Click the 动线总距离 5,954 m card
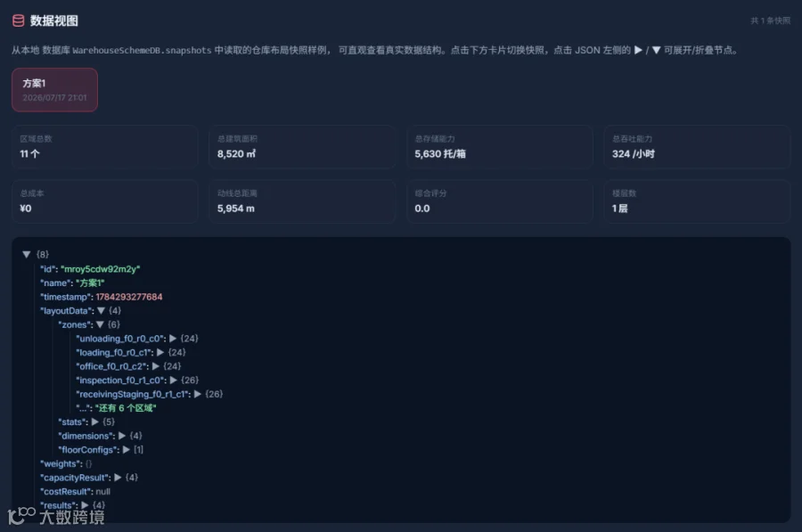Screen dimensions: 802x532 (302, 201)
